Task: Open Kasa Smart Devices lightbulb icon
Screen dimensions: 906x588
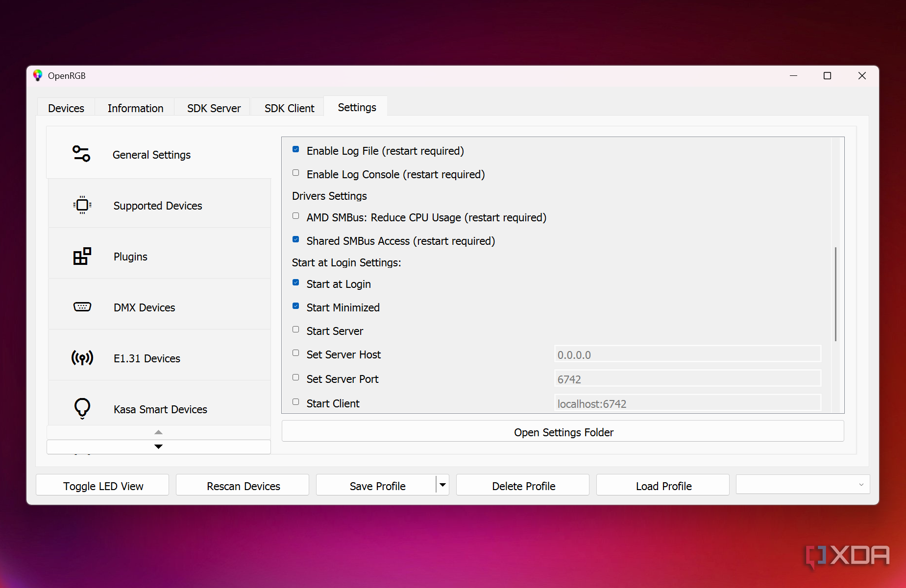Action: point(82,408)
